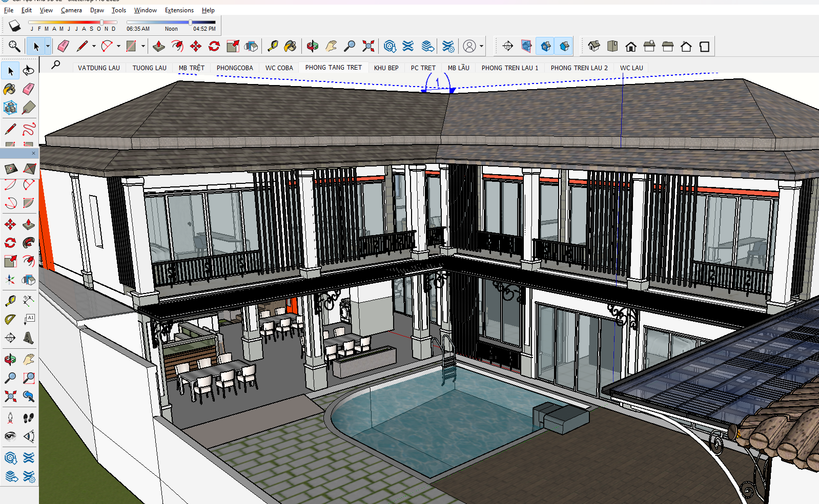Select the Tag tool in left toolbar

[x=29, y=107]
